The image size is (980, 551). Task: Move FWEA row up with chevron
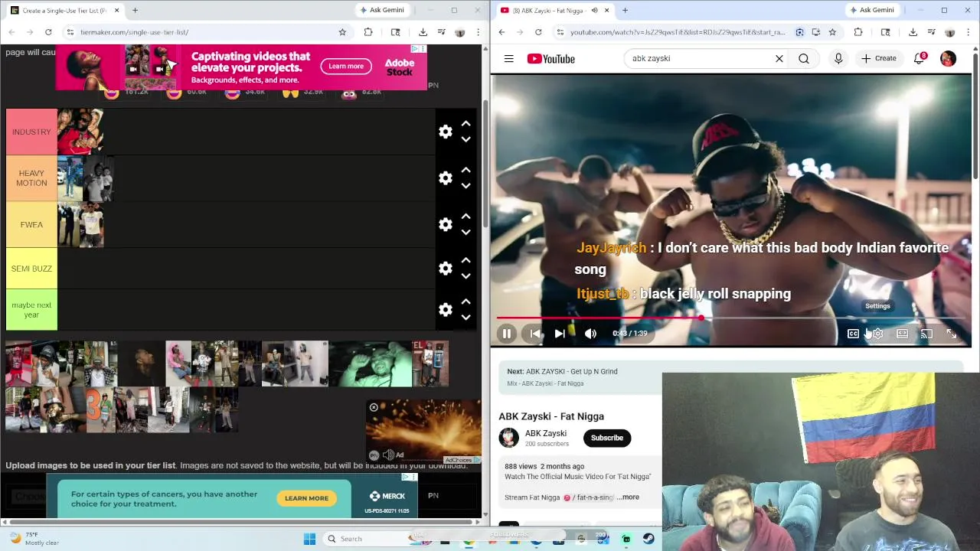point(465,217)
